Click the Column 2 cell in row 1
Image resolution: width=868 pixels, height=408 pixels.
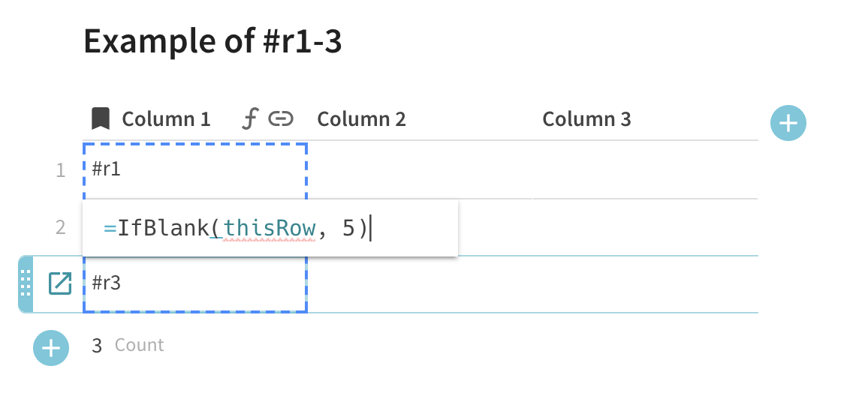(x=420, y=169)
